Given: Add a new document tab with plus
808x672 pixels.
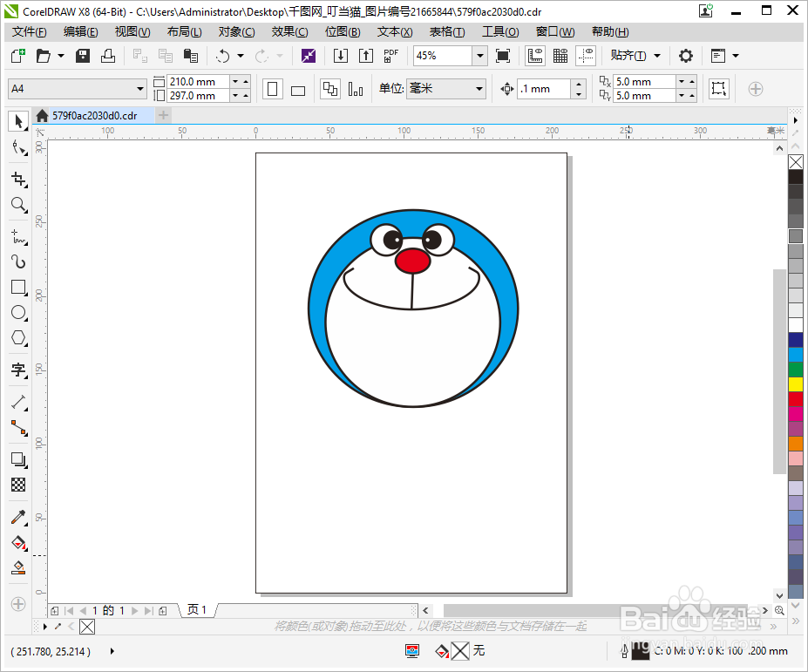Looking at the screenshot, I should (163, 115).
